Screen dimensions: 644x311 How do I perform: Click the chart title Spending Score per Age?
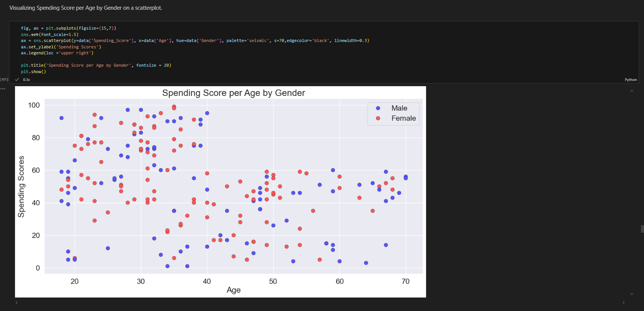pyautogui.click(x=233, y=93)
